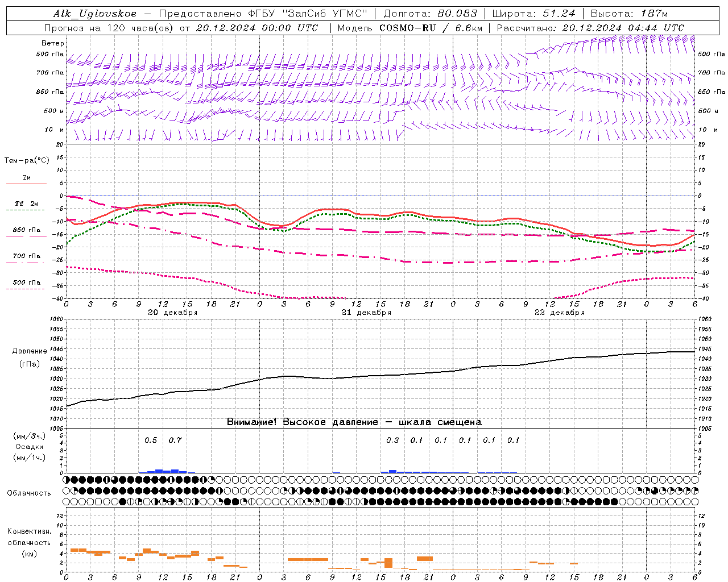
Task: Click the 0.7 precipitation amount value
Action: (x=175, y=440)
